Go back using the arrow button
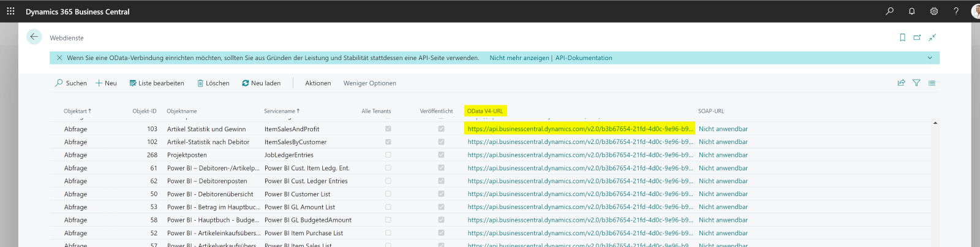 tap(34, 37)
